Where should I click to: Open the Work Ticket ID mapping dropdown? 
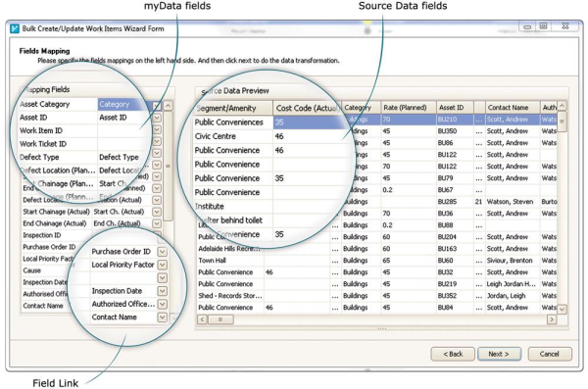point(157,141)
